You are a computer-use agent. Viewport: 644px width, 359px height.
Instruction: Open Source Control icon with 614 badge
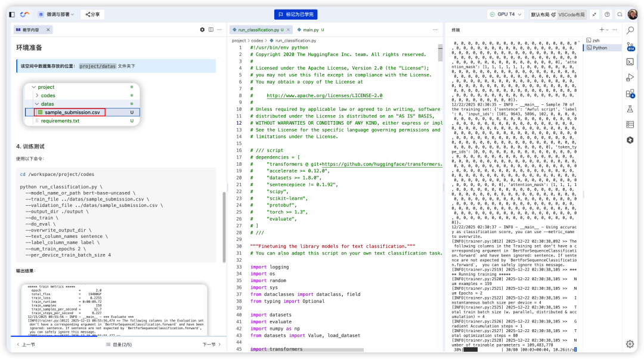(x=630, y=47)
